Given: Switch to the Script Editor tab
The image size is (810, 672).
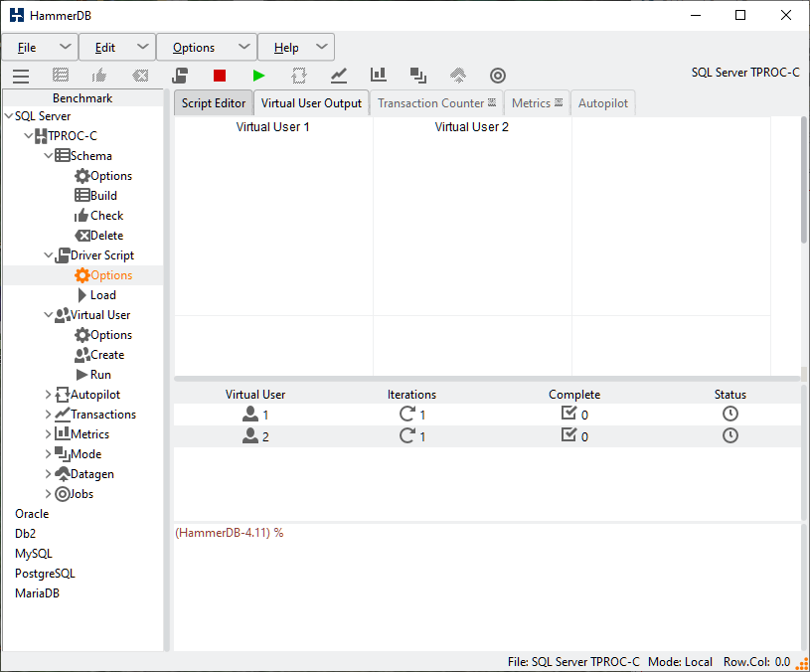Looking at the screenshot, I should (214, 103).
